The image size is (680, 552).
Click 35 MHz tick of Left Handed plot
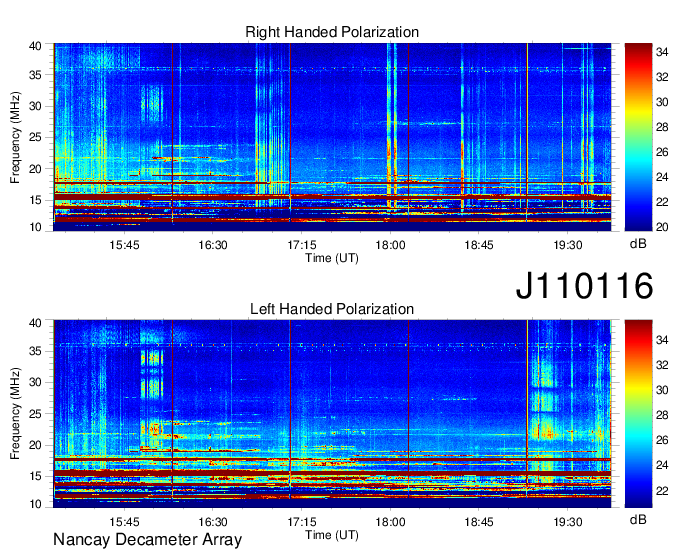(x=35, y=351)
